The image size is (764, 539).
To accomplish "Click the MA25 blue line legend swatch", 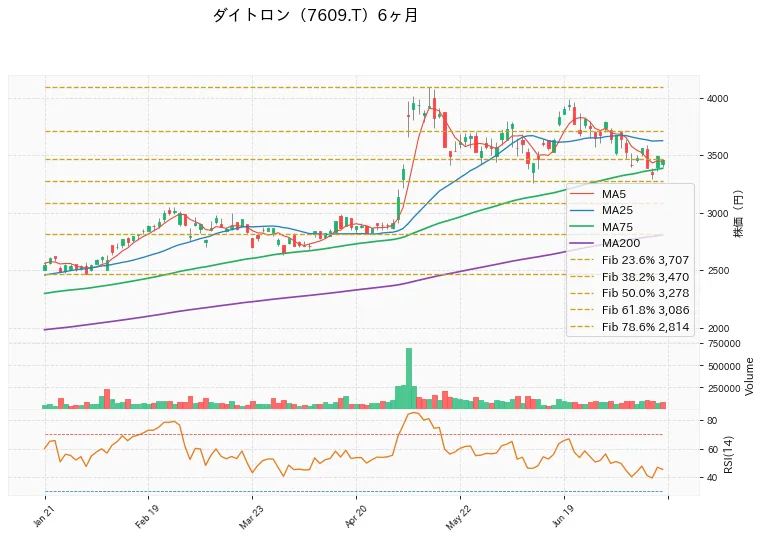I will tap(582, 211).
